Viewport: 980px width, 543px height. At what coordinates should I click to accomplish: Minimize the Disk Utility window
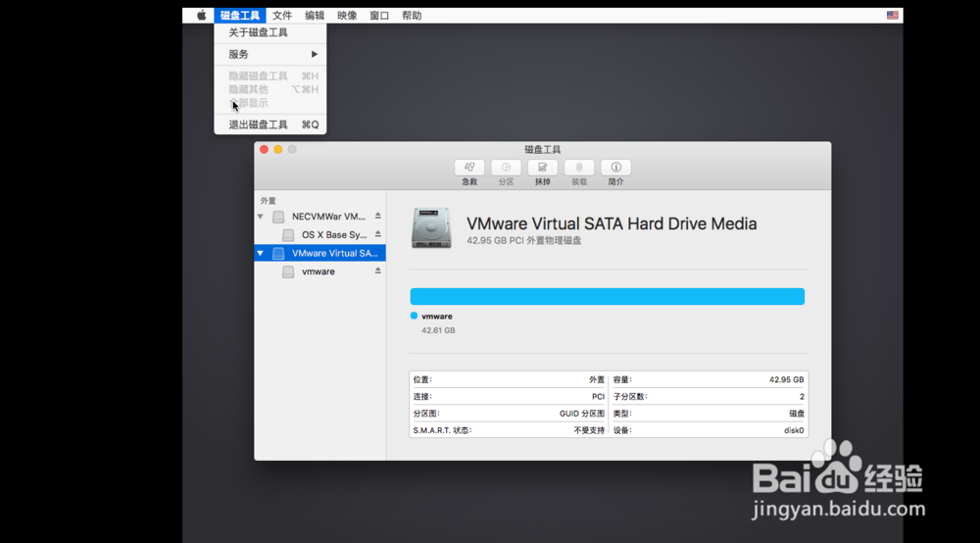click(278, 149)
